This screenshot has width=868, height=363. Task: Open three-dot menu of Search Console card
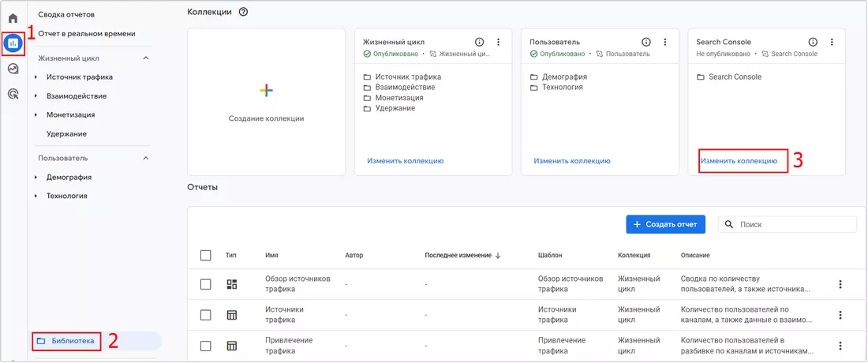tap(832, 42)
